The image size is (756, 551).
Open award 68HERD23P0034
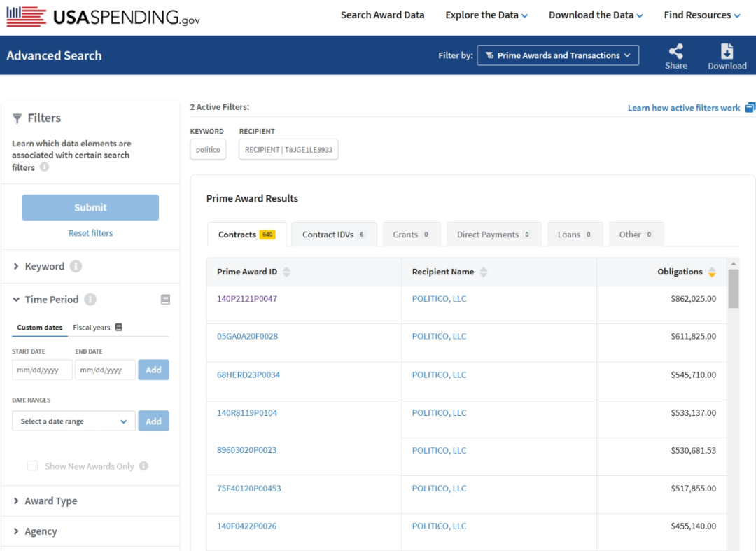tap(248, 375)
